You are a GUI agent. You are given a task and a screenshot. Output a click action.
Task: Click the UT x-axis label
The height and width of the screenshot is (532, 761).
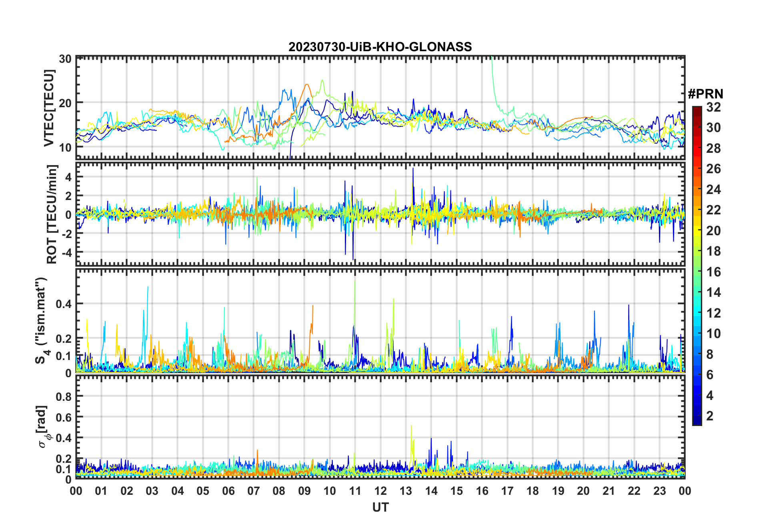[x=380, y=508]
